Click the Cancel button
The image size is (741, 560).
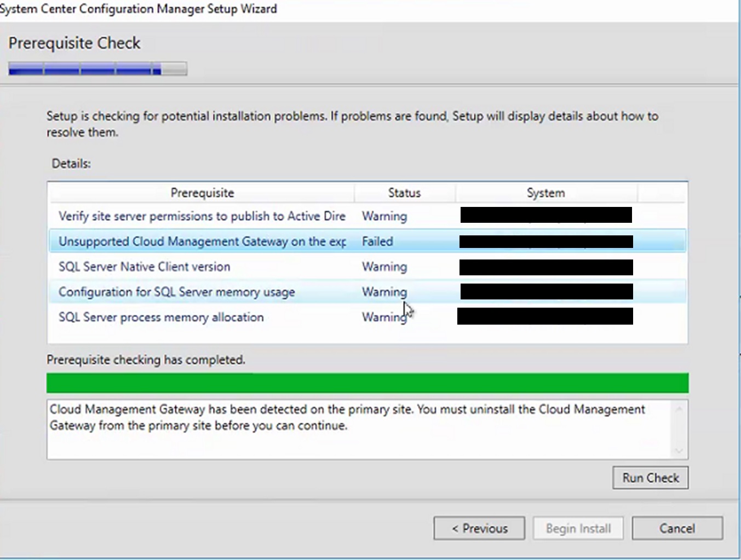point(677,528)
